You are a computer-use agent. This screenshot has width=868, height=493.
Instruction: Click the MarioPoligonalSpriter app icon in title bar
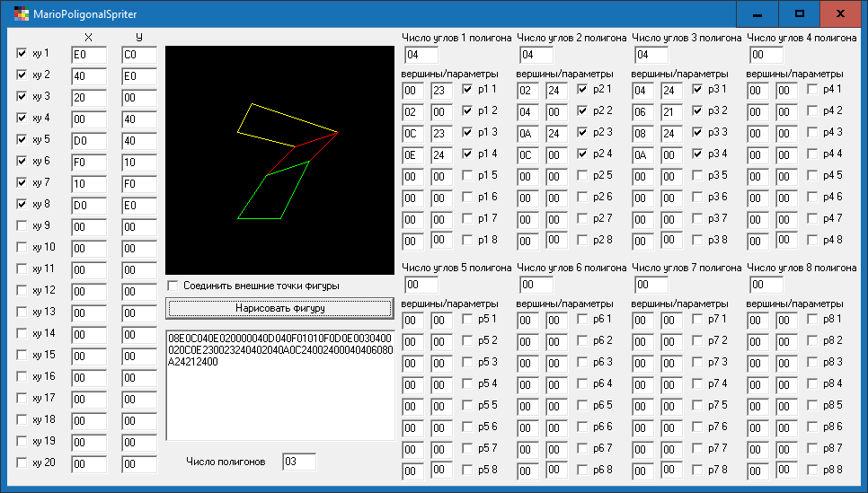(21, 13)
